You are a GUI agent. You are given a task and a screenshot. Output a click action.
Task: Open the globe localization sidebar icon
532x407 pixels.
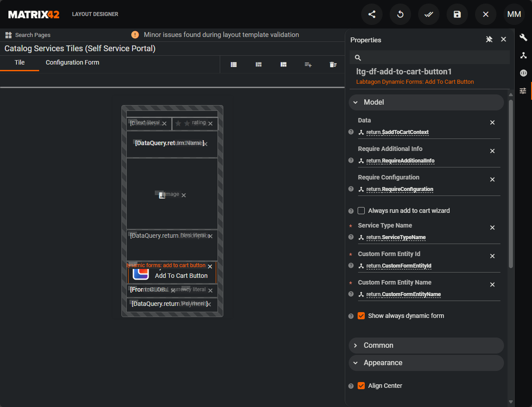pos(524,73)
